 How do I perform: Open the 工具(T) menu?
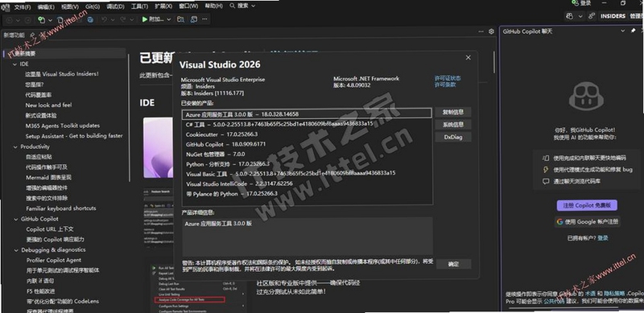tap(139, 6)
